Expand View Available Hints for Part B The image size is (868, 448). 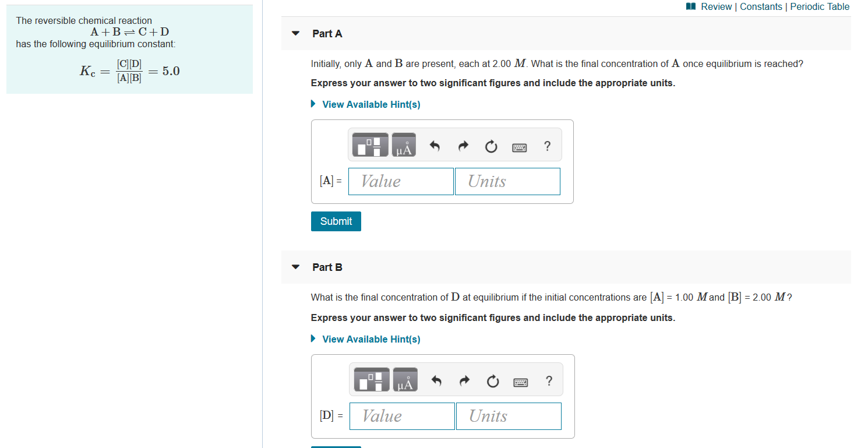coord(371,339)
